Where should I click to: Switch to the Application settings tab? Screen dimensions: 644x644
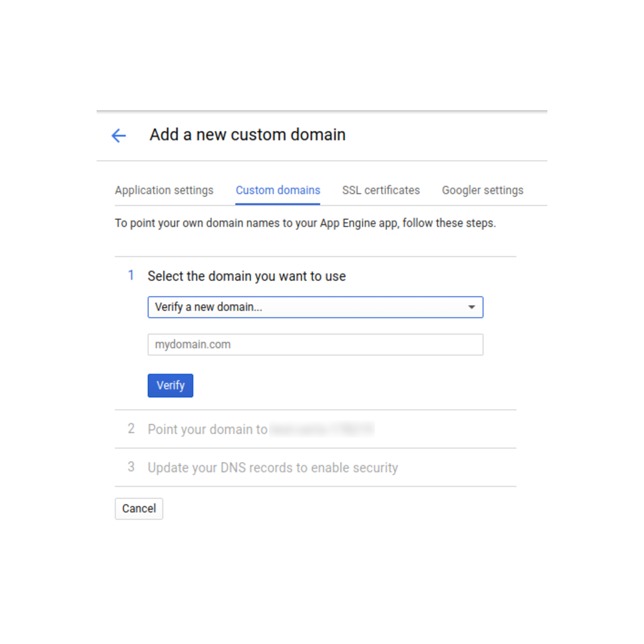164,190
